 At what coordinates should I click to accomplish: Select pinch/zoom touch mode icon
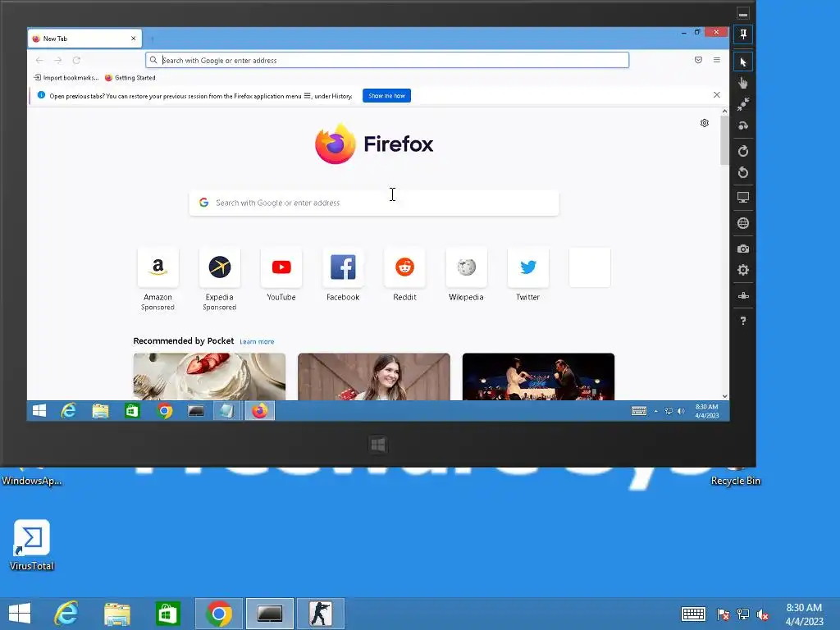pyautogui.click(x=743, y=104)
